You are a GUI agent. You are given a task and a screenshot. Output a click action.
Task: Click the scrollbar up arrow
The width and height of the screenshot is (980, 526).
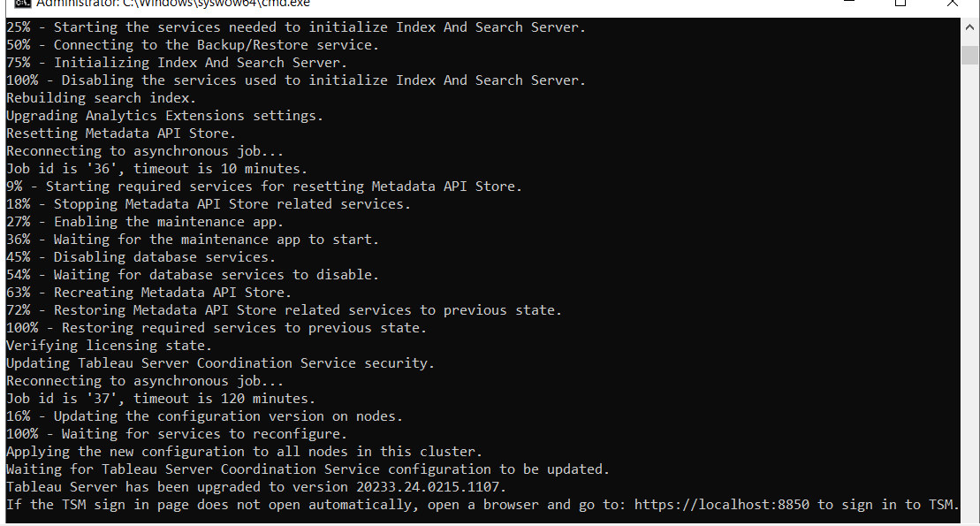pyautogui.click(x=969, y=27)
